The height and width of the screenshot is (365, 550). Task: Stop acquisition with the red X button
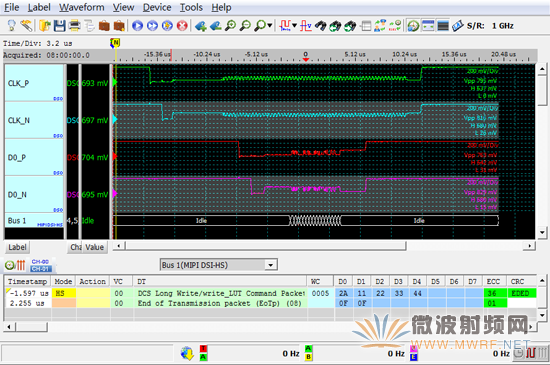pos(182,26)
